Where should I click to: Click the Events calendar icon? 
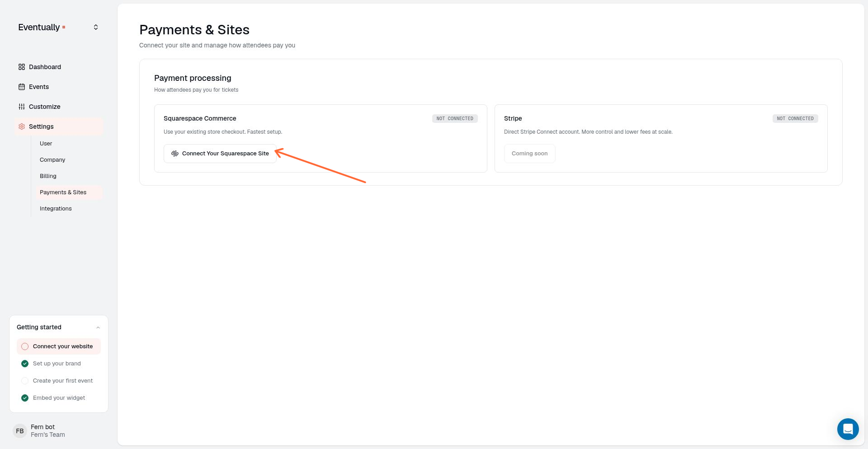(x=22, y=87)
